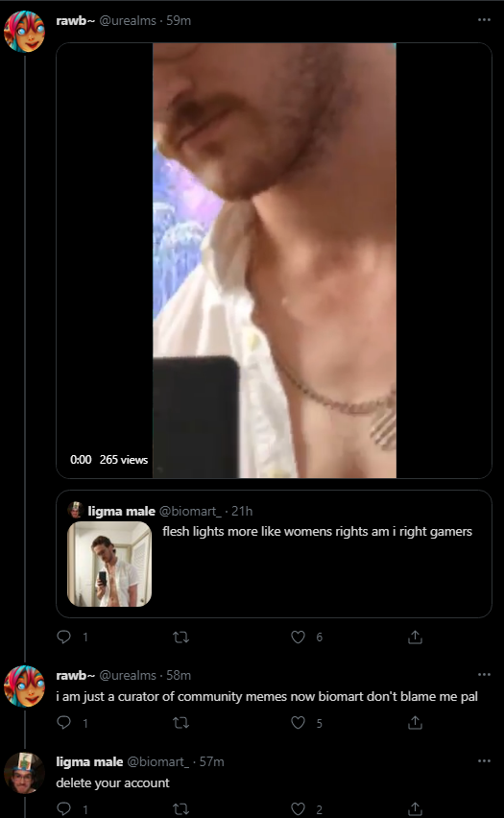Screen dimensions: 504x818
Task: Open more options on rawb's 58m tweet
Action: click(484, 675)
